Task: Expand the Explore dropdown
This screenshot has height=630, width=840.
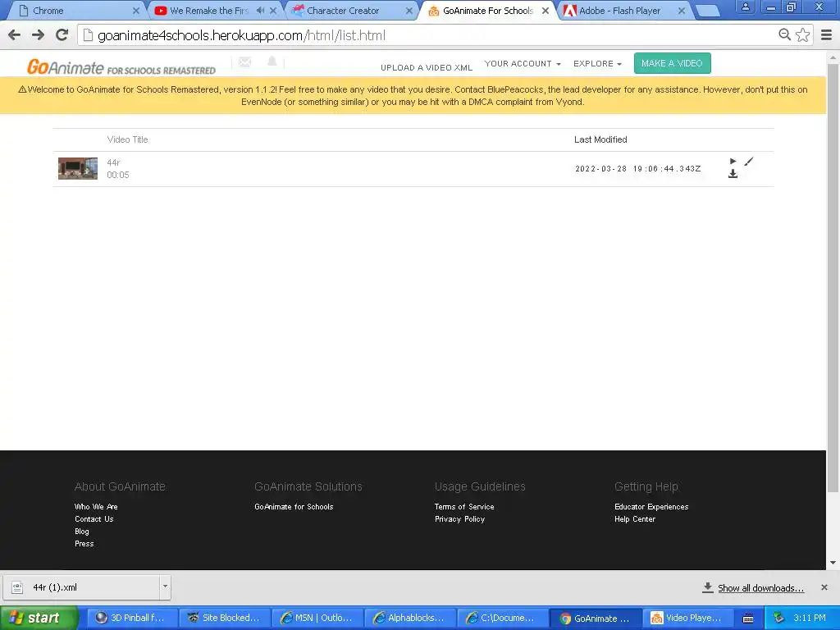Action: pos(597,63)
